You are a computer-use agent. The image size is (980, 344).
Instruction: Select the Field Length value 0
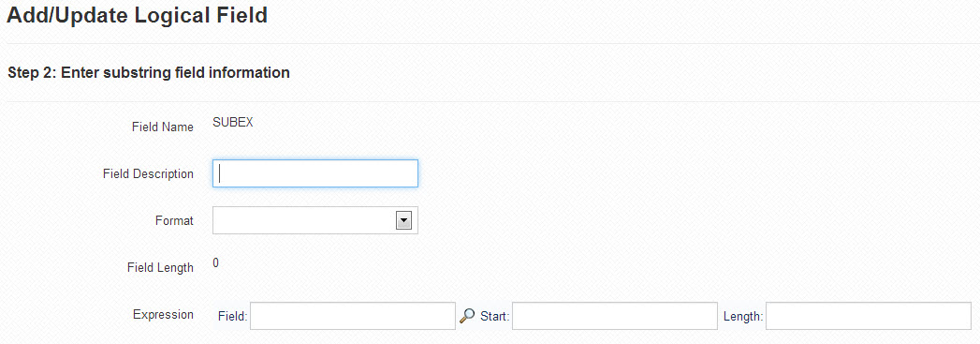(215, 263)
